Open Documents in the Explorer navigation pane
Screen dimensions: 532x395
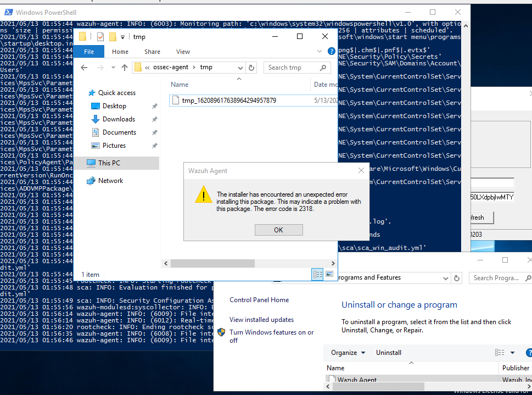[119, 132]
